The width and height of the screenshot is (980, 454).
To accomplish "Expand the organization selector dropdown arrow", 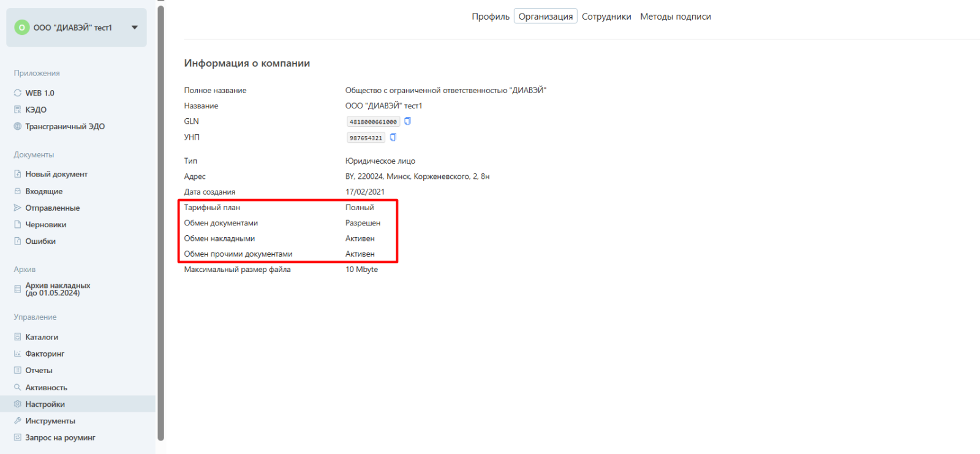I will (x=135, y=28).
